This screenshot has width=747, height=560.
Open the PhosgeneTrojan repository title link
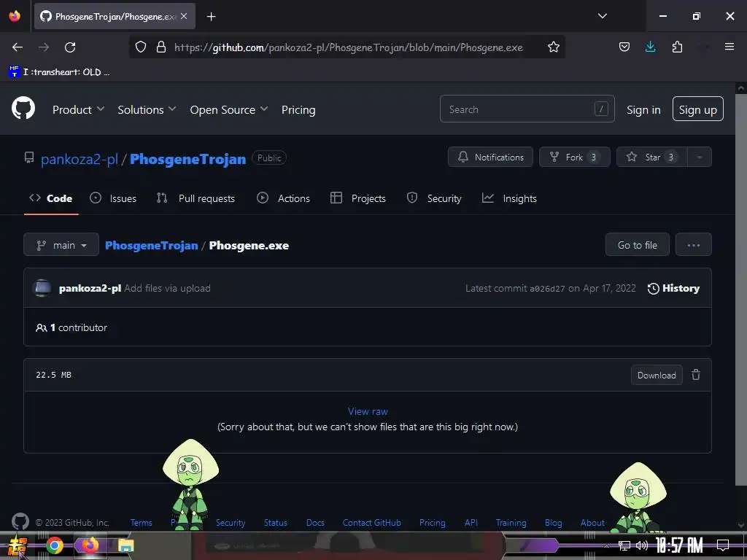(187, 158)
